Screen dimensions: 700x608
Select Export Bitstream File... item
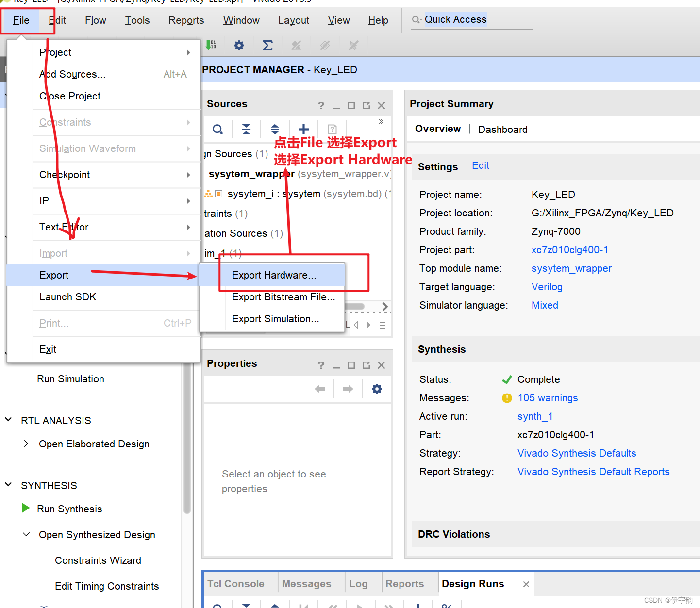[x=272, y=297]
